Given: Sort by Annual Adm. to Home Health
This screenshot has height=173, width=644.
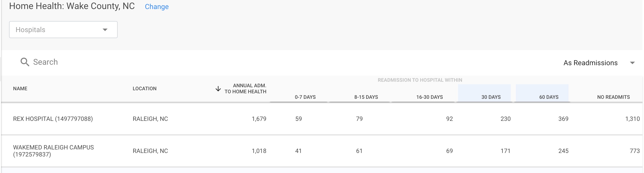Looking at the screenshot, I should pyautogui.click(x=245, y=89).
